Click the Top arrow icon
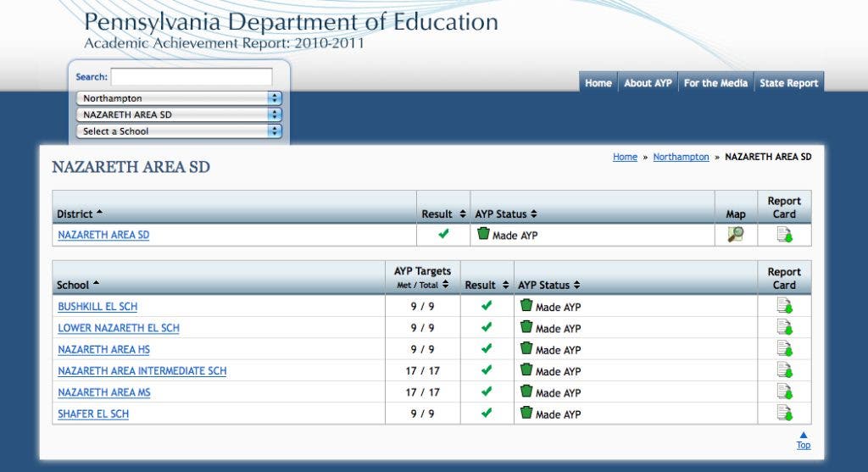The height and width of the screenshot is (472, 868). [804, 435]
